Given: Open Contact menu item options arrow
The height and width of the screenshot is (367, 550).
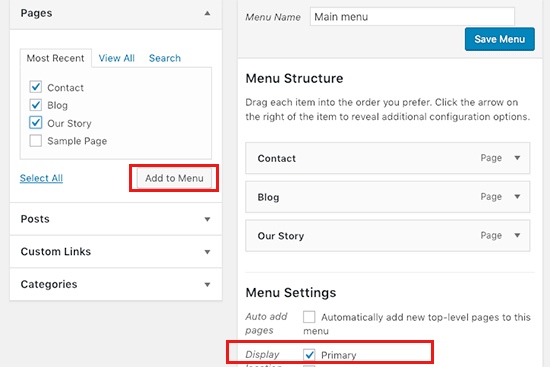Looking at the screenshot, I should [x=517, y=158].
